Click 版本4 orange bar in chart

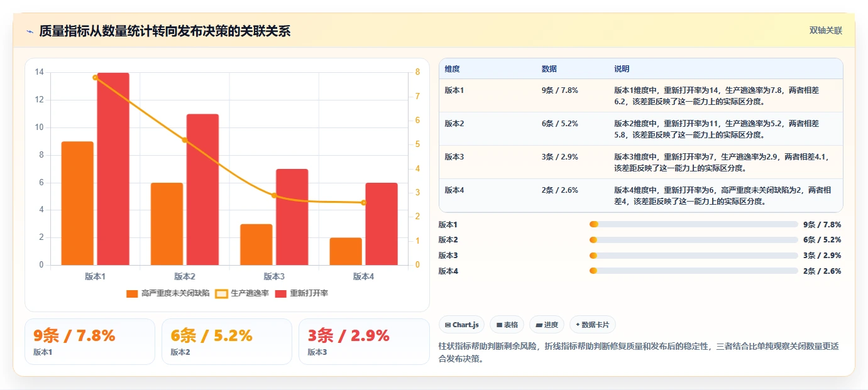click(x=346, y=251)
